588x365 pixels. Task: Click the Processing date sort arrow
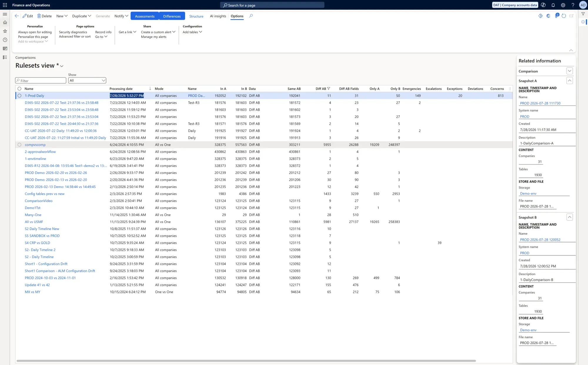coord(150,89)
